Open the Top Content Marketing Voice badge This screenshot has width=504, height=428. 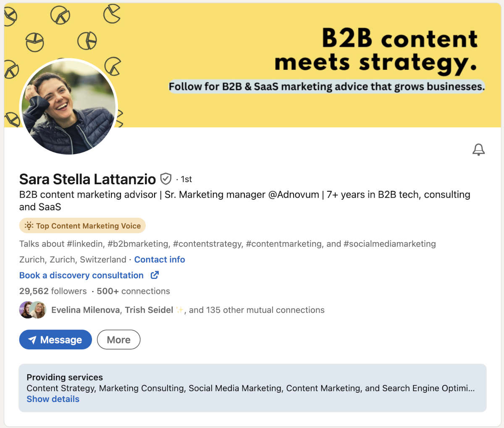tap(82, 225)
